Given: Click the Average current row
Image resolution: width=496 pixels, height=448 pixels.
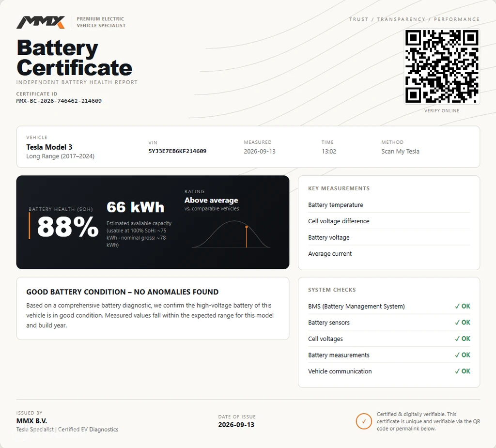Looking at the screenshot, I should [389, 254].
